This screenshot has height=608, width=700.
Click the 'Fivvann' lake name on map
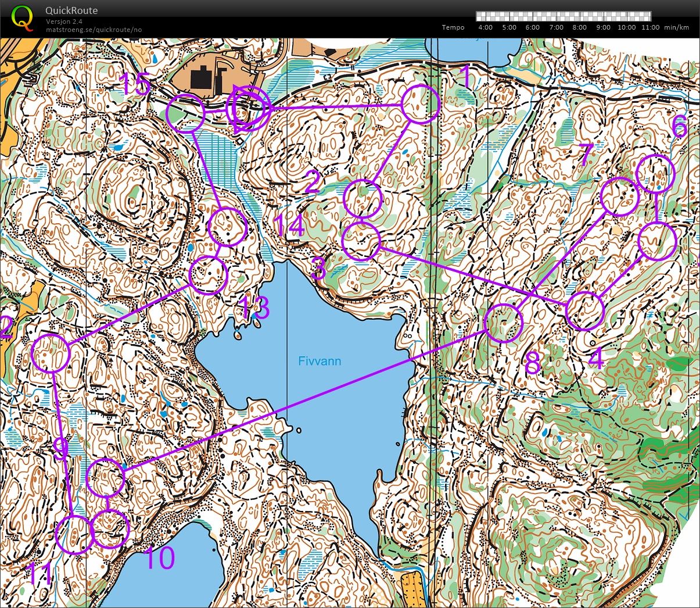tap(320, 361)
